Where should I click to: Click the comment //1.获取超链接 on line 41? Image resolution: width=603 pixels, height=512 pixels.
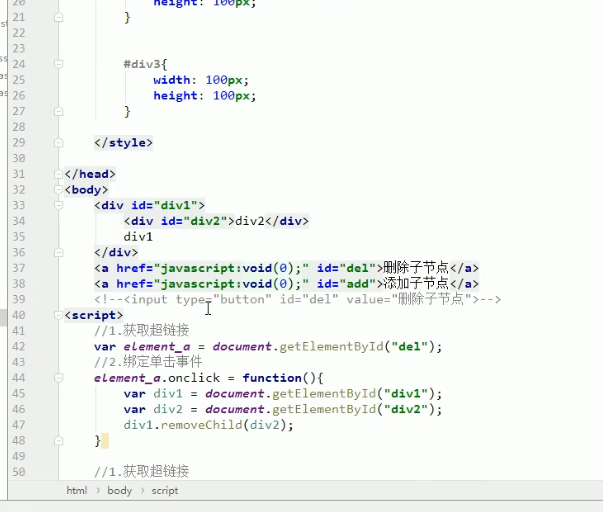point(142,330)
